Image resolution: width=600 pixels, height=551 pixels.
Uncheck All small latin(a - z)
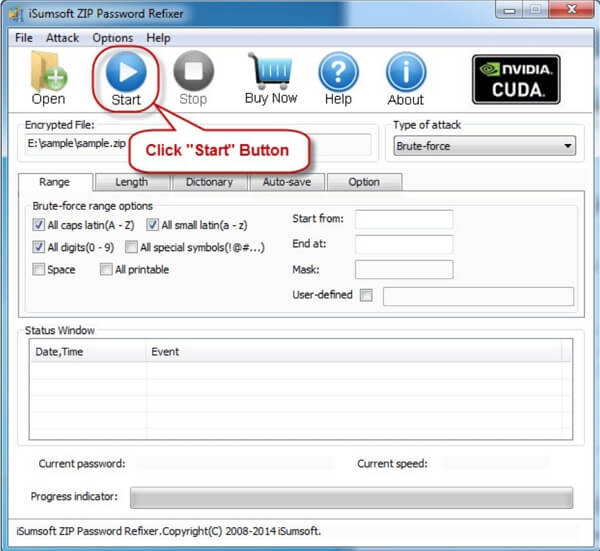pyautogui.click(x=152, y=225)
